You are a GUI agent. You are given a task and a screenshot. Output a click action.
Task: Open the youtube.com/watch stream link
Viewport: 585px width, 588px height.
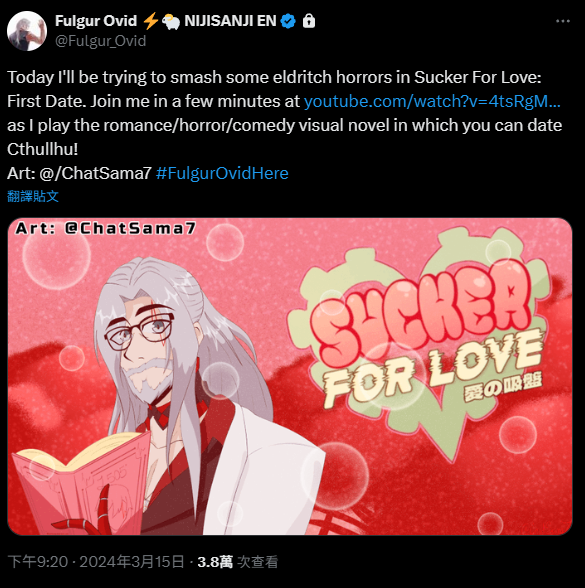(x=432, y=101)
